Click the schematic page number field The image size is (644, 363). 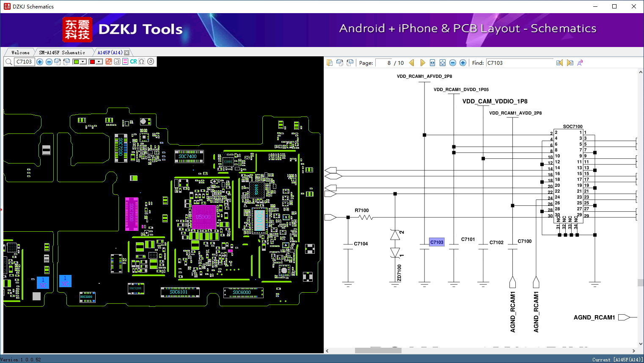(x=384, y=63)
